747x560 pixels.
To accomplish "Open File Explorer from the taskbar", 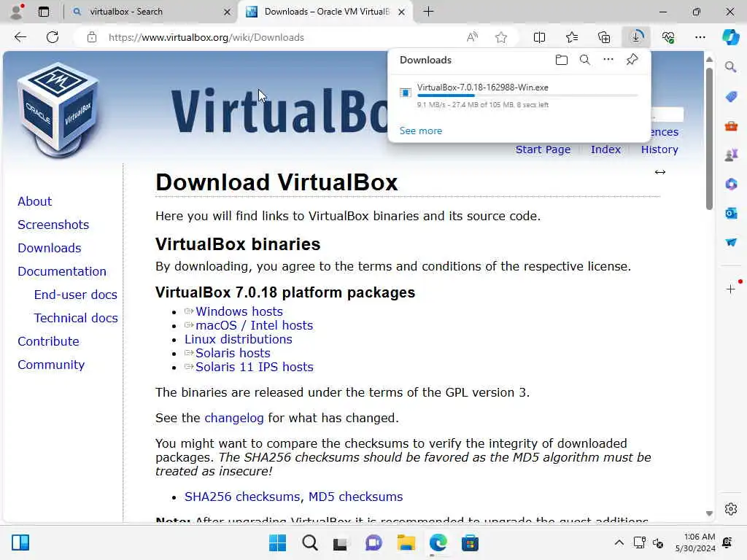I will tap(406, 542).
